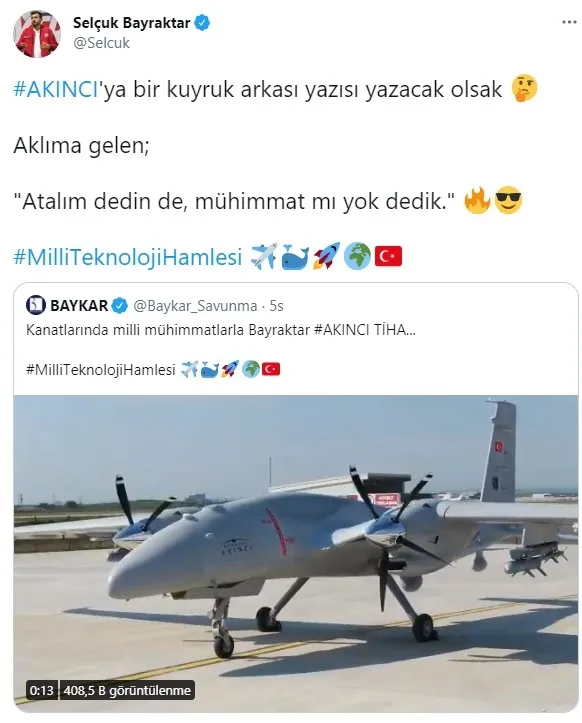Click the 0:13 video duration badge
The width and height of the screenshot is (582, 723).
click(42, 690)
